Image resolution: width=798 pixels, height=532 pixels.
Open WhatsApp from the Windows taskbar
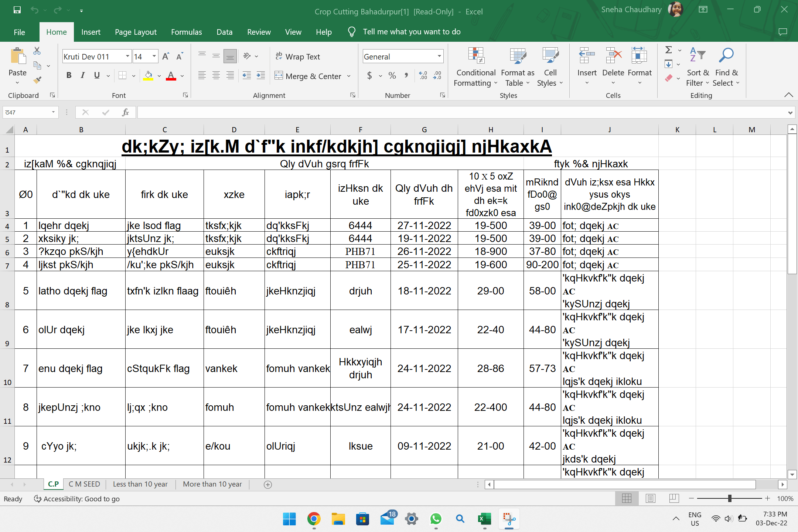(436, 519)
